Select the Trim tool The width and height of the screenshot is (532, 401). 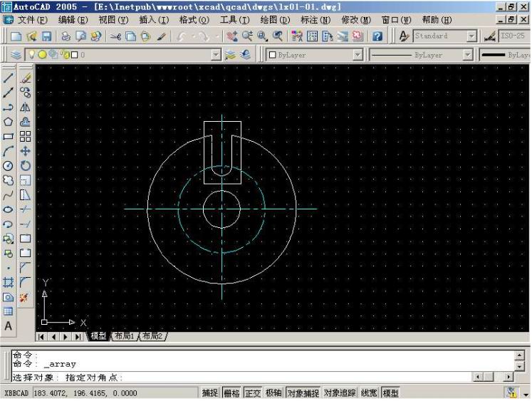(25, 209)
